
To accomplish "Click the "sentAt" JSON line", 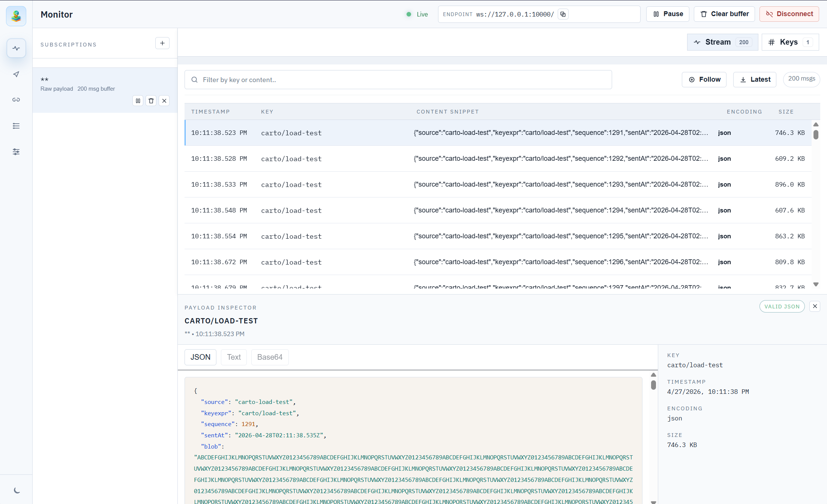I will pyautogui.click(x=264, y=435).
